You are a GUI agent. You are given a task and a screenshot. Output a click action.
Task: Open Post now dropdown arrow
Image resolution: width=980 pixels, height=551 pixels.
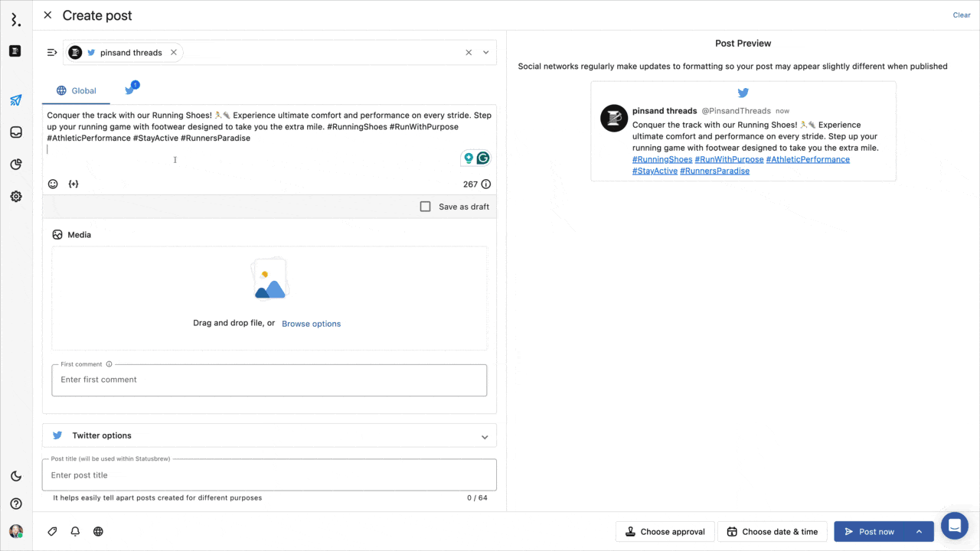[919, 532]
